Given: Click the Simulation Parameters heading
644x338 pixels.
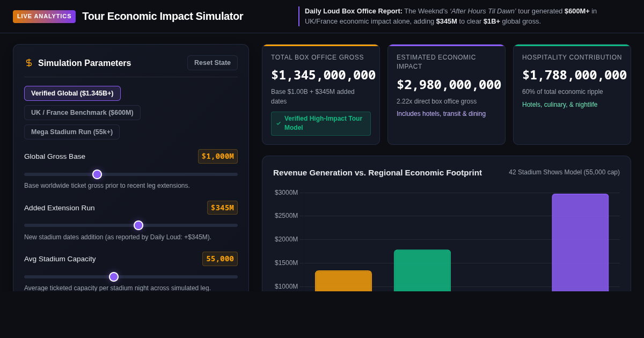Looking at the screenshot, I should pos(85,63).
